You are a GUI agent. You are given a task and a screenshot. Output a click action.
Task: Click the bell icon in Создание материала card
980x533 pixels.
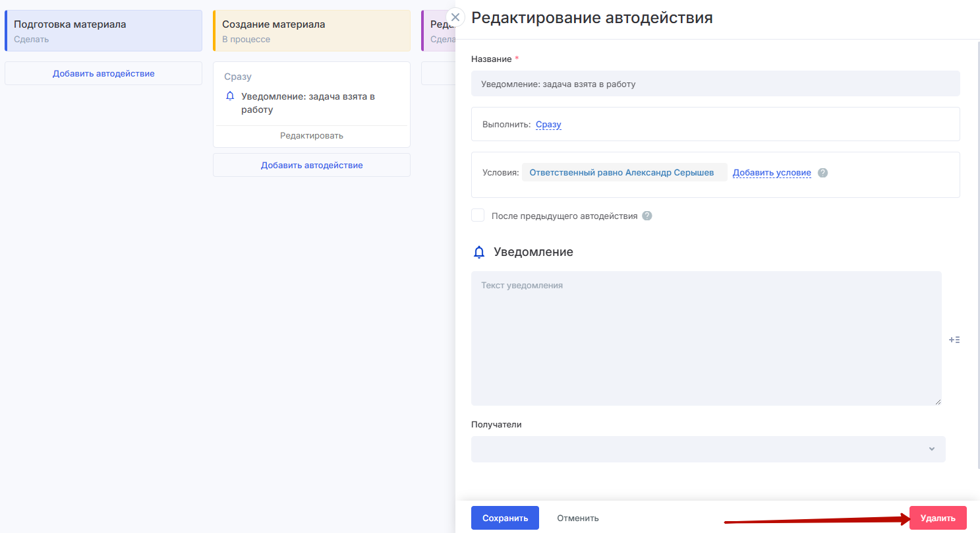230,96
